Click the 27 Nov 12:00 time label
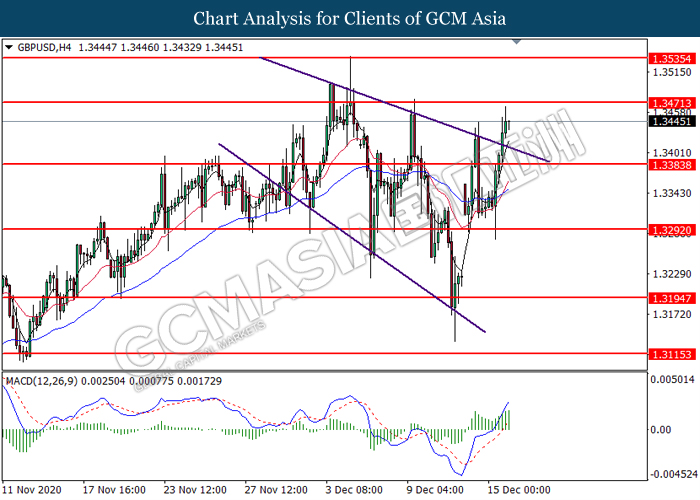The height and width of the screenshot is (500, 700). tap(276, 490)
